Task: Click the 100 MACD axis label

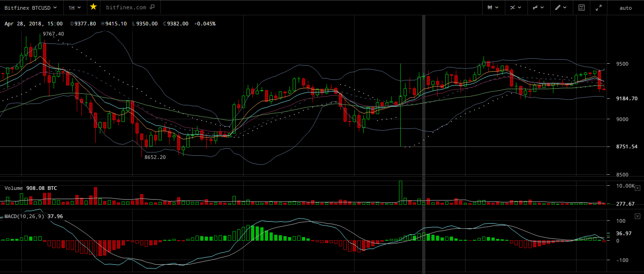Action: (x=620, y=221)
